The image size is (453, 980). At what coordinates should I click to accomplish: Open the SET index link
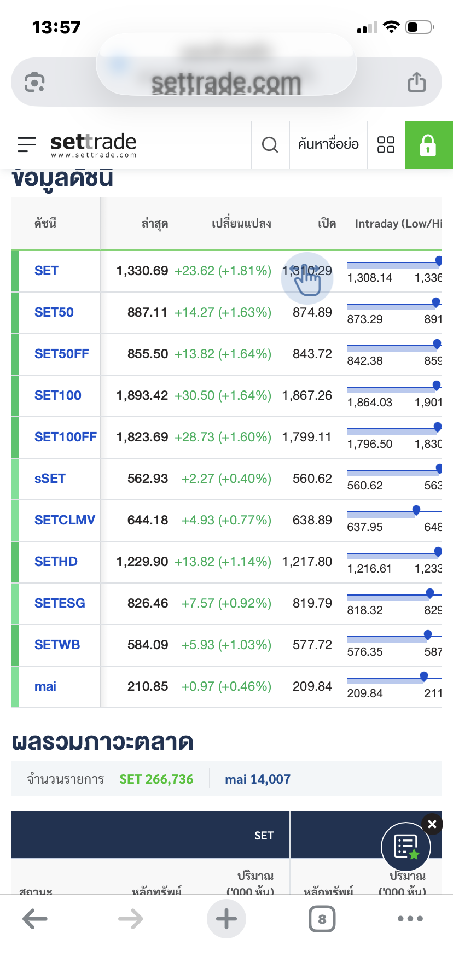point(47,271)
